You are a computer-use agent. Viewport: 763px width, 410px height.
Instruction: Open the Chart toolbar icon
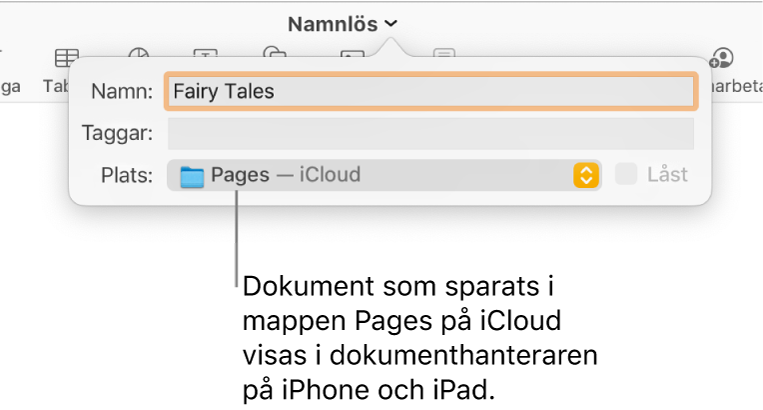tap(139, 55)
